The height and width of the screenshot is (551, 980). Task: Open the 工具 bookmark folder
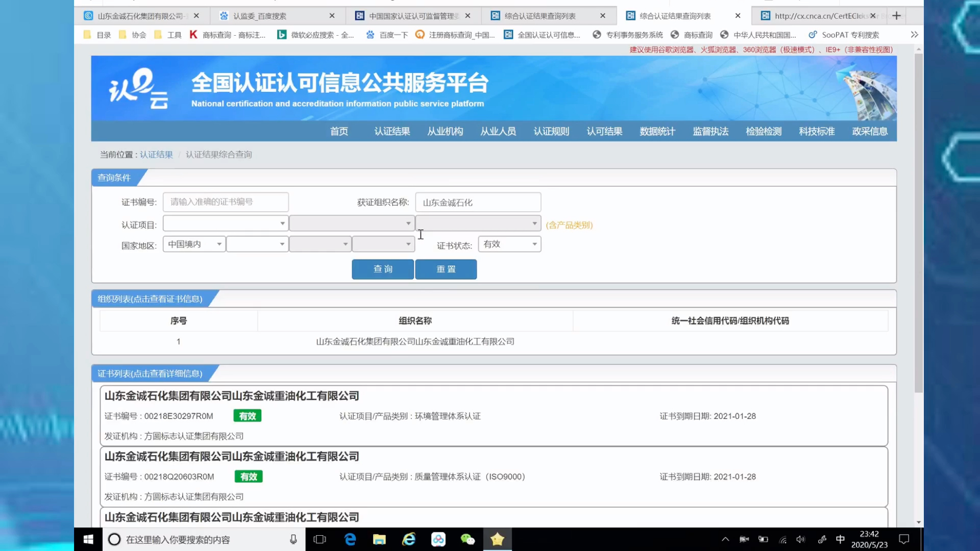point(168,35)
